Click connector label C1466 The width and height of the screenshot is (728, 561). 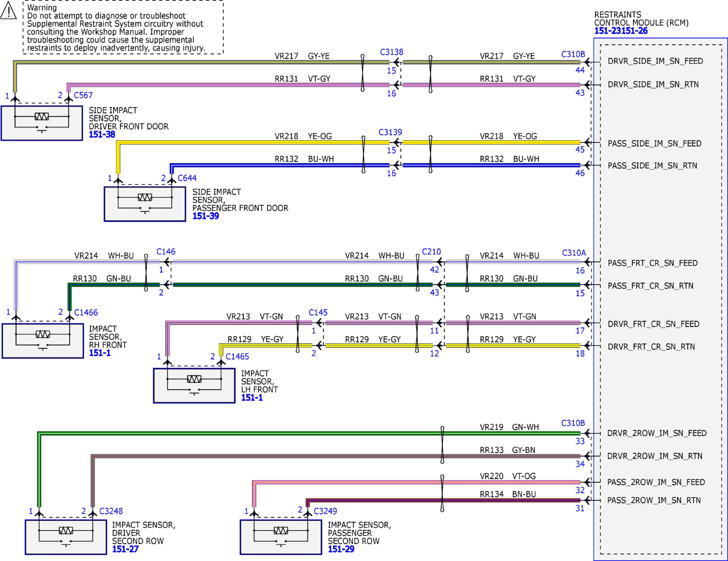(x=86, y=313)
